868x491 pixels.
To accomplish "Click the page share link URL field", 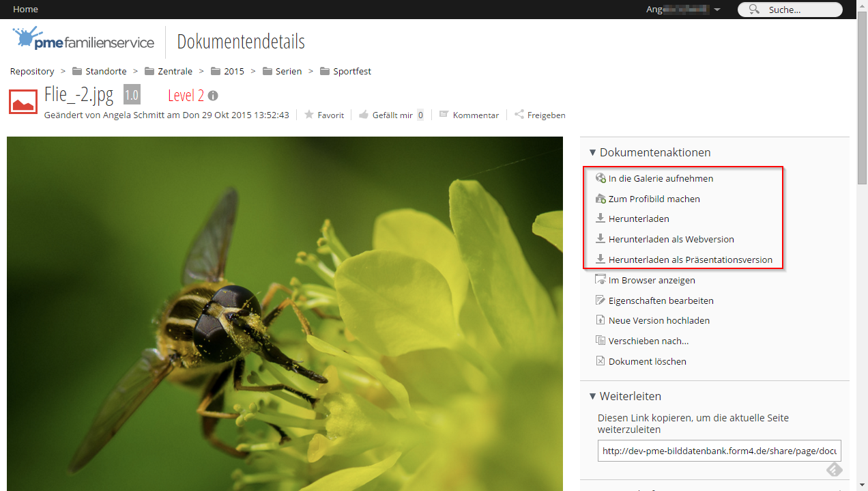I will click(719, 451).
